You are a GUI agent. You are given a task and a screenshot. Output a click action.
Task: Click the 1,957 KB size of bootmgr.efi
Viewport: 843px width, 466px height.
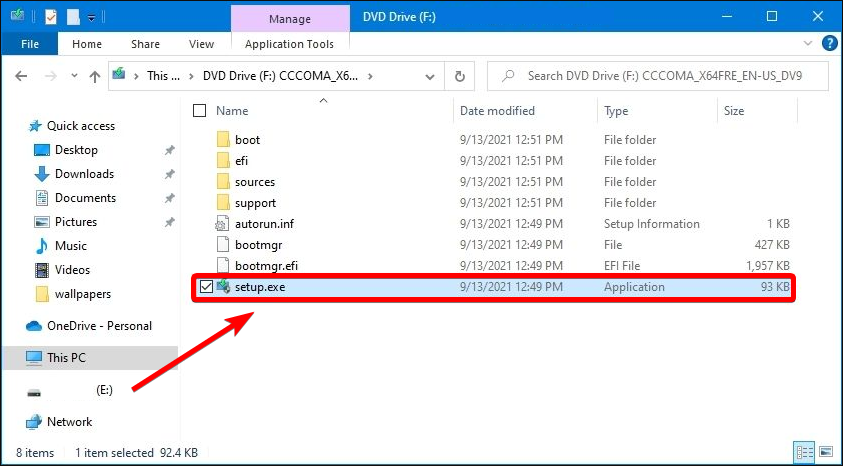click(767, 266)
